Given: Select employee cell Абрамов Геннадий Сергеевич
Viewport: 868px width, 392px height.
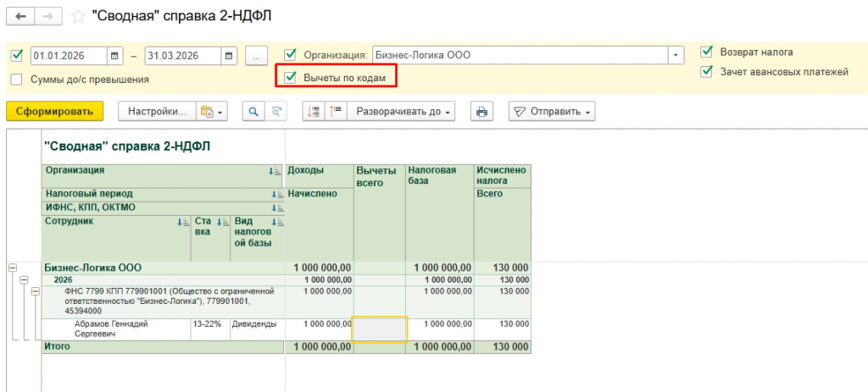Looking at the screenshot, I should (116, 329).
